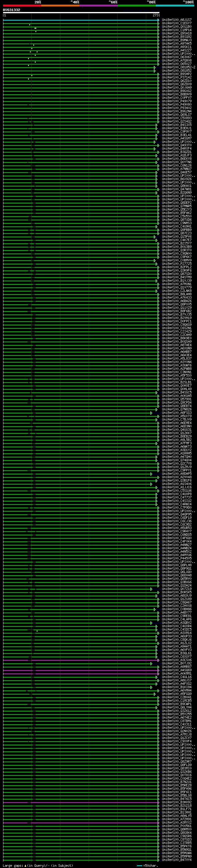
Task: Click the purple ~60% identity legend bar
Action: pyautogui.click(x=99, y=6)
